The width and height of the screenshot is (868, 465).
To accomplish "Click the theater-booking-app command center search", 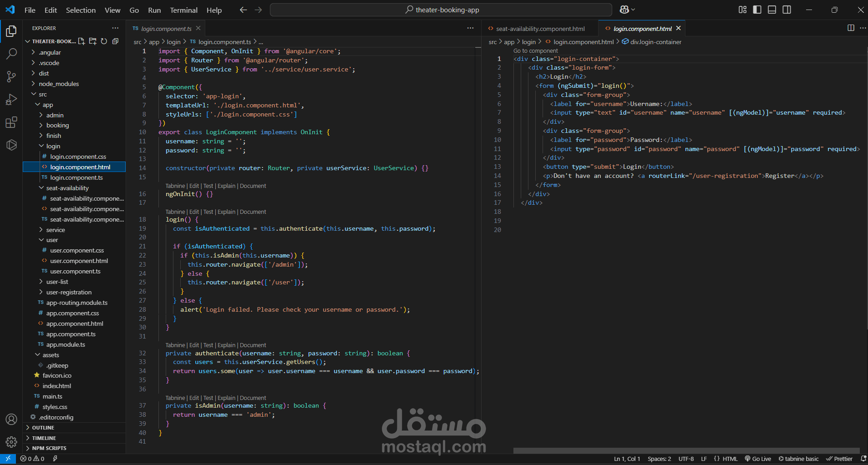I will coord(441,10).
